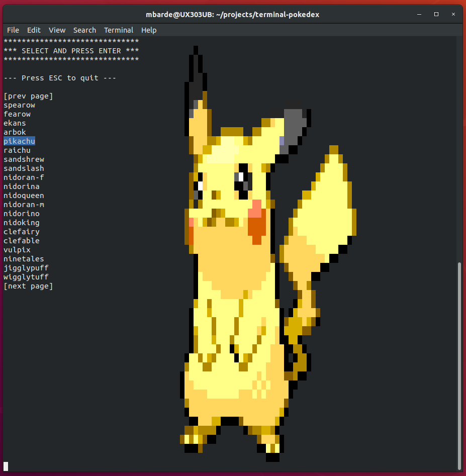This screenshot has width=466, height=476.
Task: Close the terminal window
Action: pos(453,14)
